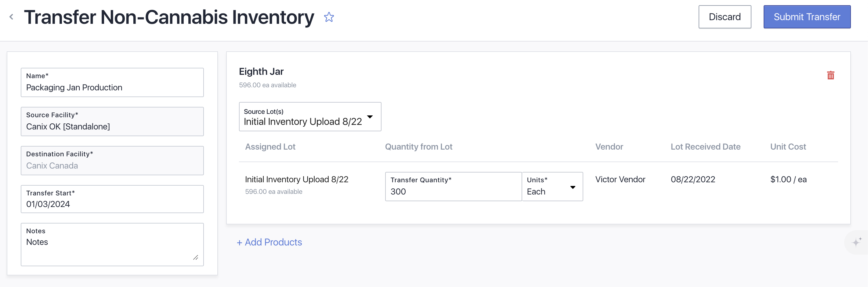Image resolution: width=868 pixels, height=287 pixels.
Task: Edit the Transfer Quantity field
Action: coord(453,191)
